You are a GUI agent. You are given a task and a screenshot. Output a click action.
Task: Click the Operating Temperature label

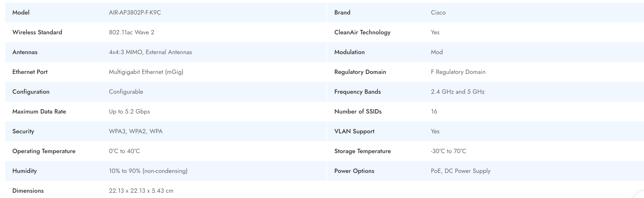coord(44,151)
